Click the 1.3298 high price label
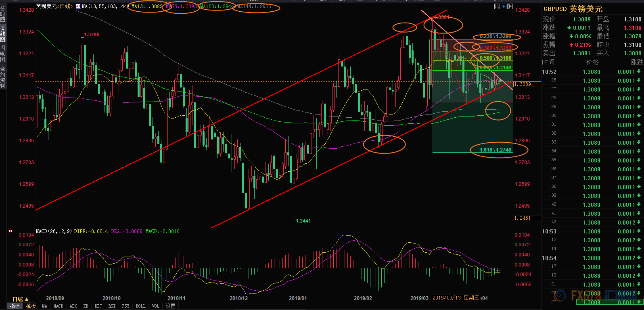The height and width of the screenshot is (310, 644). (x=92, y=35)
